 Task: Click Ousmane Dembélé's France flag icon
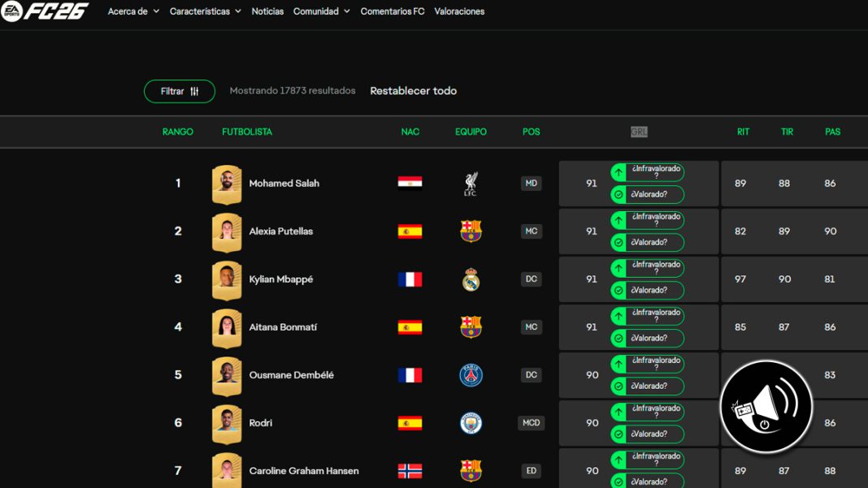click(410, 375)
